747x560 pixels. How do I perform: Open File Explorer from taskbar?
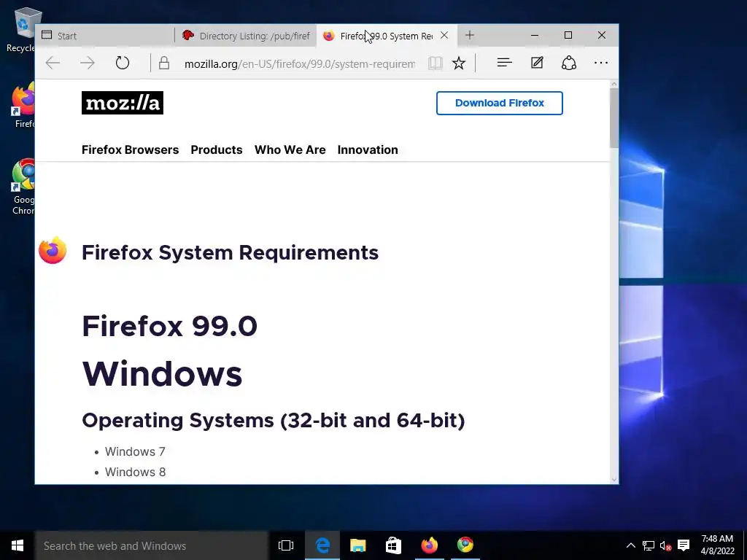[357, 545]
